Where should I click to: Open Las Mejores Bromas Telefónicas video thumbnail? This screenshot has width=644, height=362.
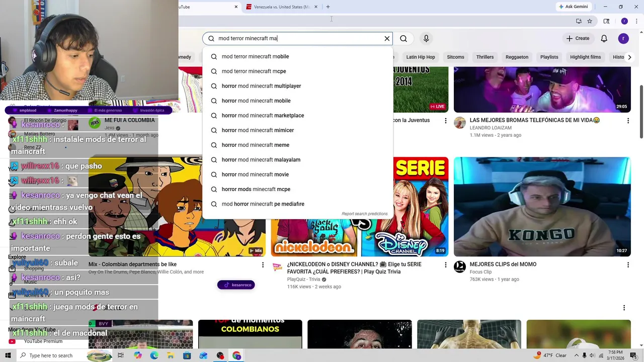tap(542, 89)
